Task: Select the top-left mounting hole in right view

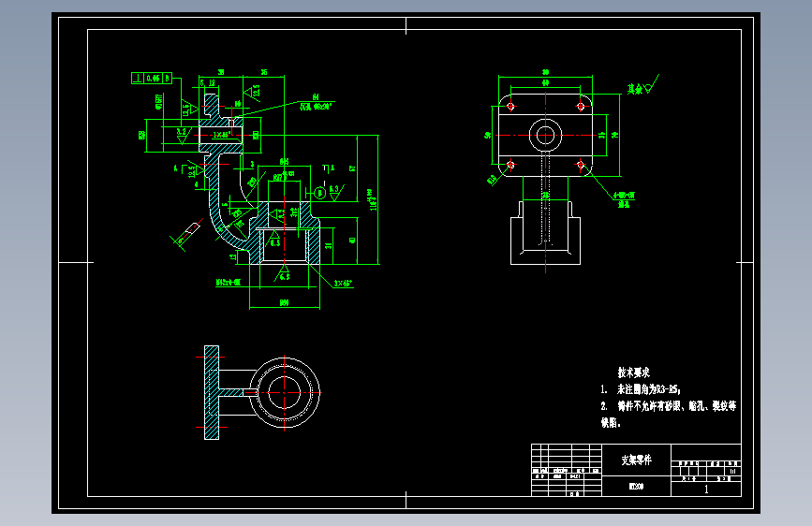Action: [x=510, y=106]
